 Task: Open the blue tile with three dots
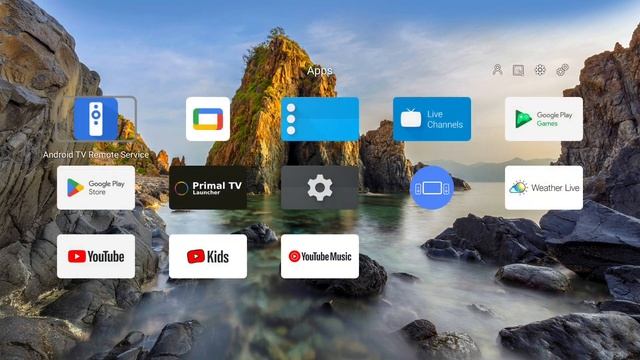tap(320, 119)
